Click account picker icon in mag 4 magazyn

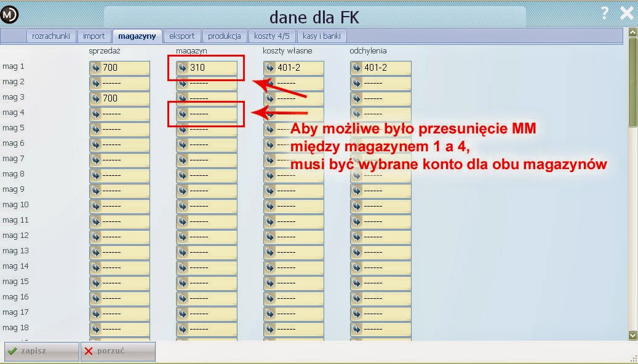[183, 114]
